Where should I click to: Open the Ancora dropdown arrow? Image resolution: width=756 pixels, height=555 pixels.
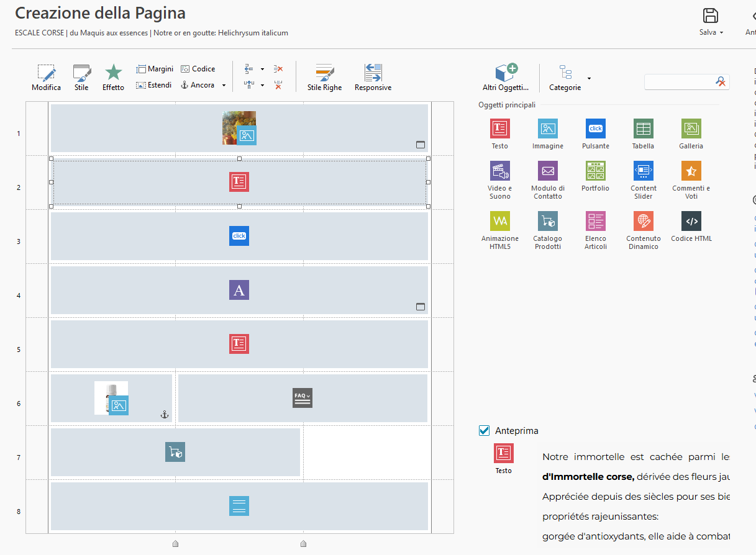(x=224, y=86)
